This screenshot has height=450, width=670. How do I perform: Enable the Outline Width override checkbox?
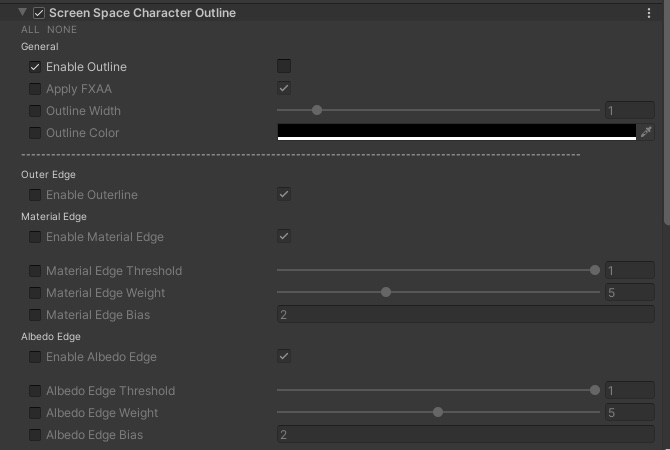pyautogui.click(x=35, y=111)
